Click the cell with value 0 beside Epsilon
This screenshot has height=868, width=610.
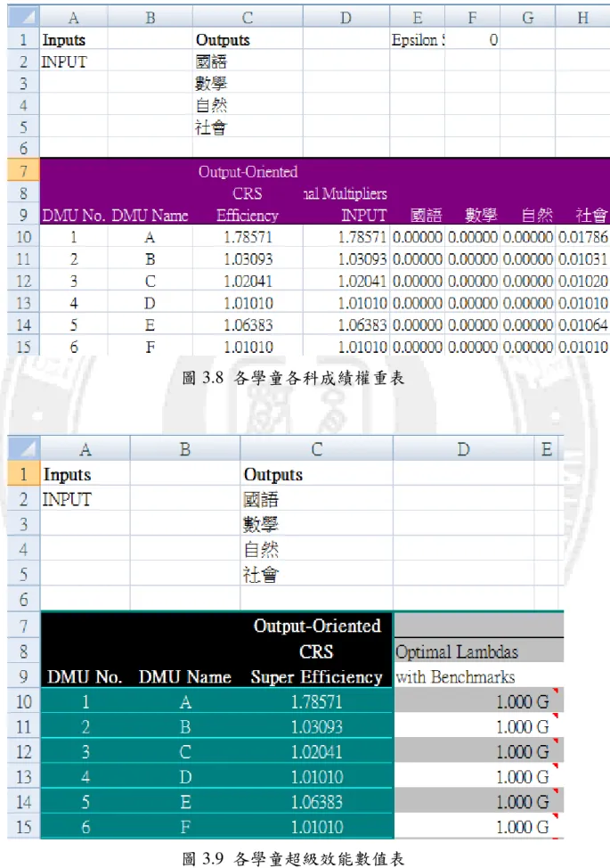click(472, 40)
